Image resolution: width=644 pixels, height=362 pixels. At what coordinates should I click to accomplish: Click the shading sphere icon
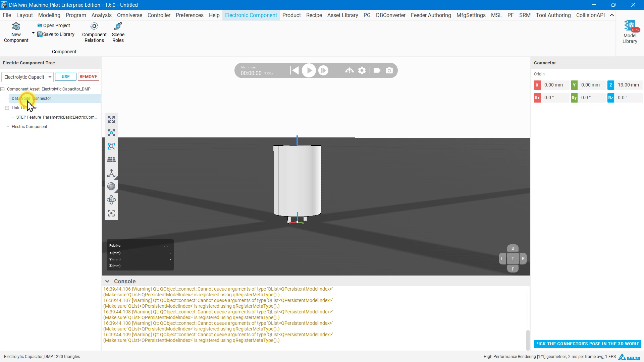(111, 186)
